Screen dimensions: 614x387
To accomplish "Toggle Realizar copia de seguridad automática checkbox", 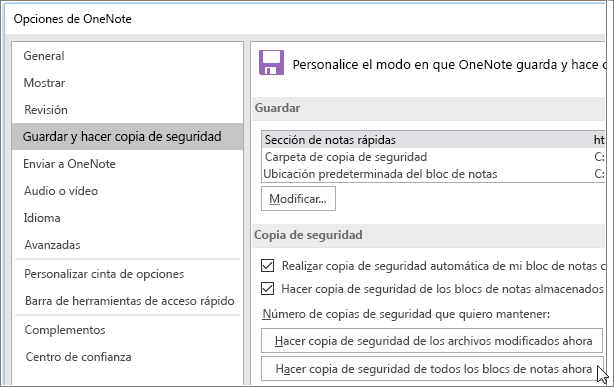I will [x=267, y=266].
